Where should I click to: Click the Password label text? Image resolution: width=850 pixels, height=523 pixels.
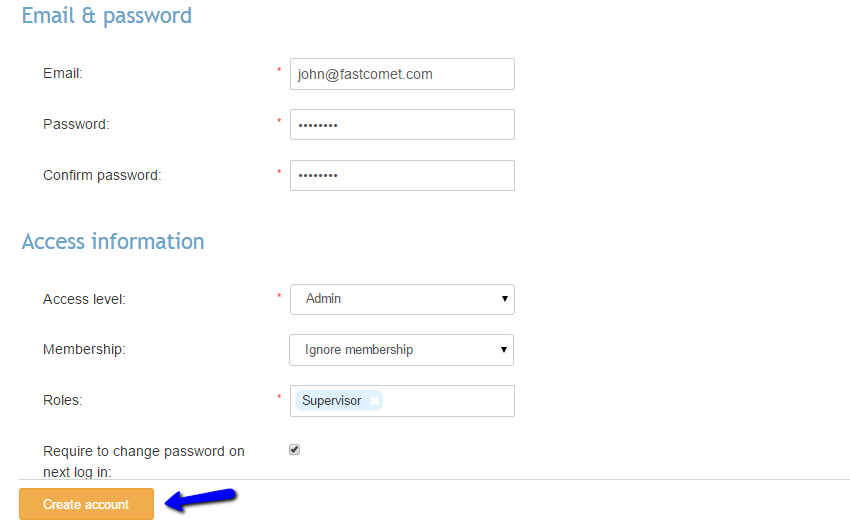(76, 124)
